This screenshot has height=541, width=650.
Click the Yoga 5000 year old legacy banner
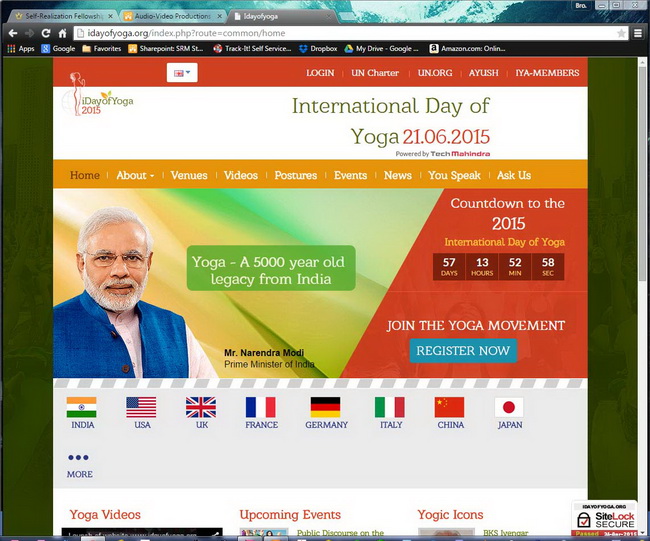271,268
